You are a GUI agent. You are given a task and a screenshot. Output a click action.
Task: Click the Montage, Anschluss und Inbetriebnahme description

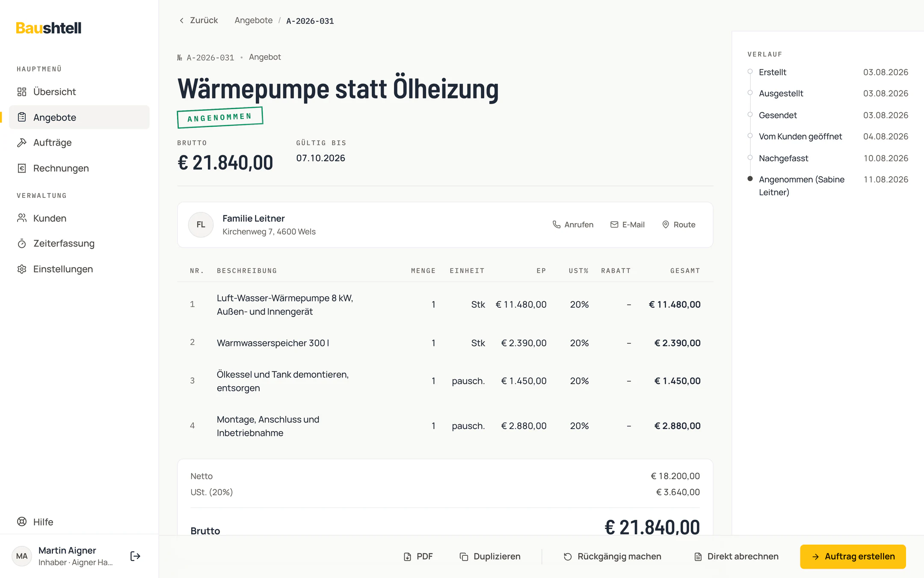pyautogui.click(x=268, y=426)
